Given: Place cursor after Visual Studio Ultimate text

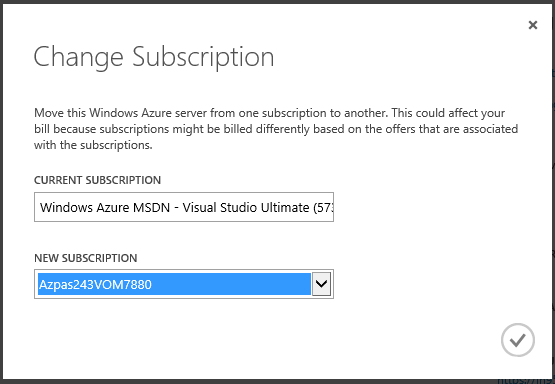Looking at the screenshot, I should tap(311, 207).
